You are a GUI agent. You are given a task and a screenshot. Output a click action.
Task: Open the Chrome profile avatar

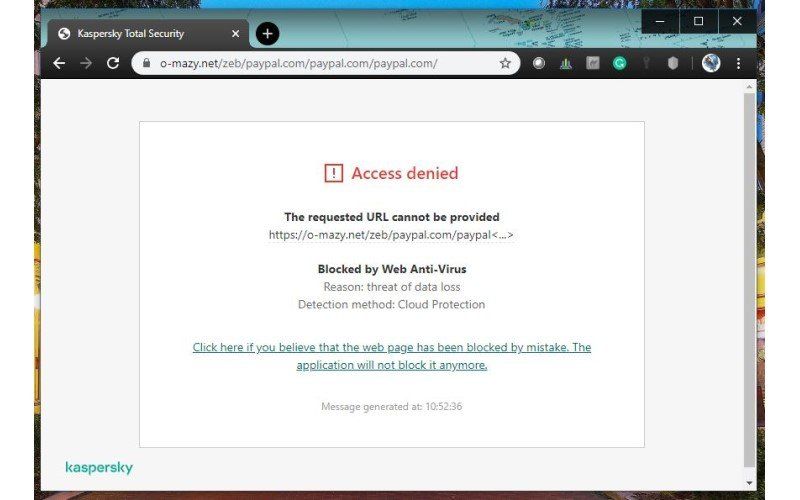point(711,63)
